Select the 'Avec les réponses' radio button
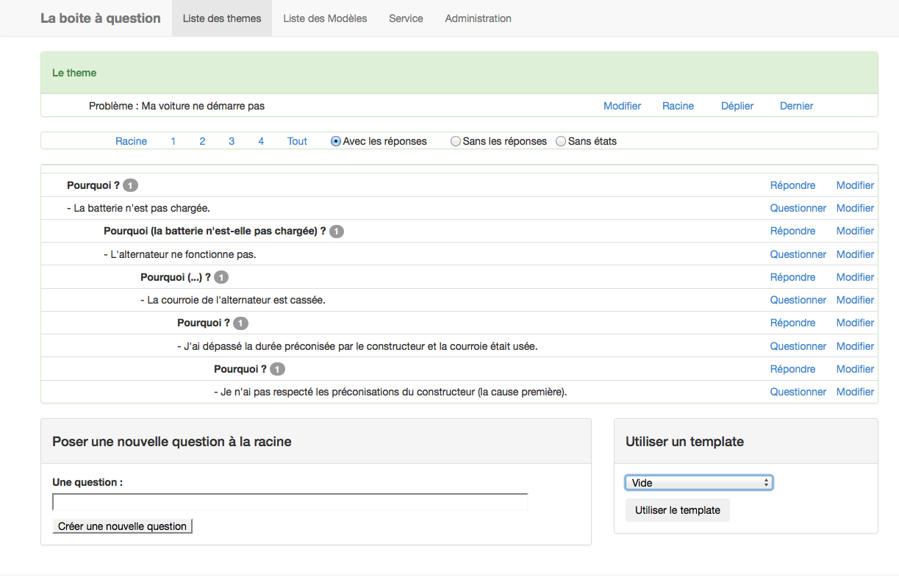899x588 pixels. pos(336,141)
